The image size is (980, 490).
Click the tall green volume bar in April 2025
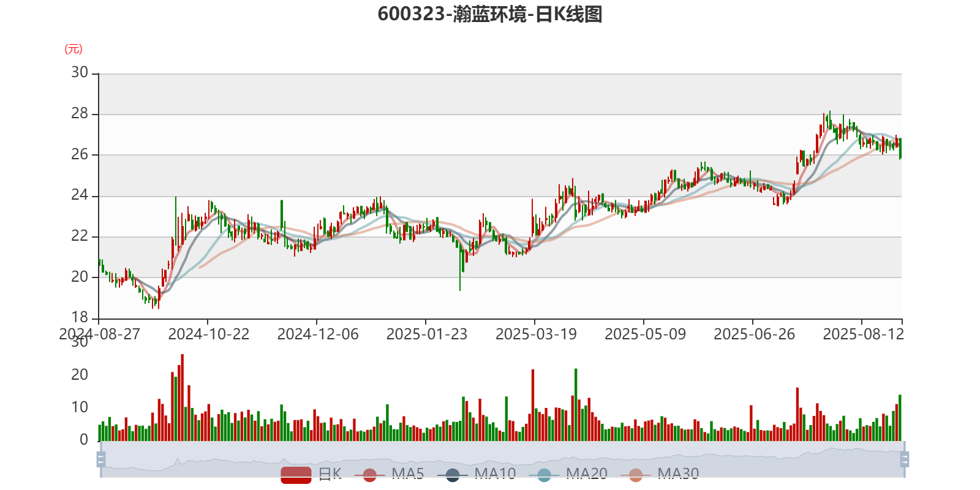point(576,405)
